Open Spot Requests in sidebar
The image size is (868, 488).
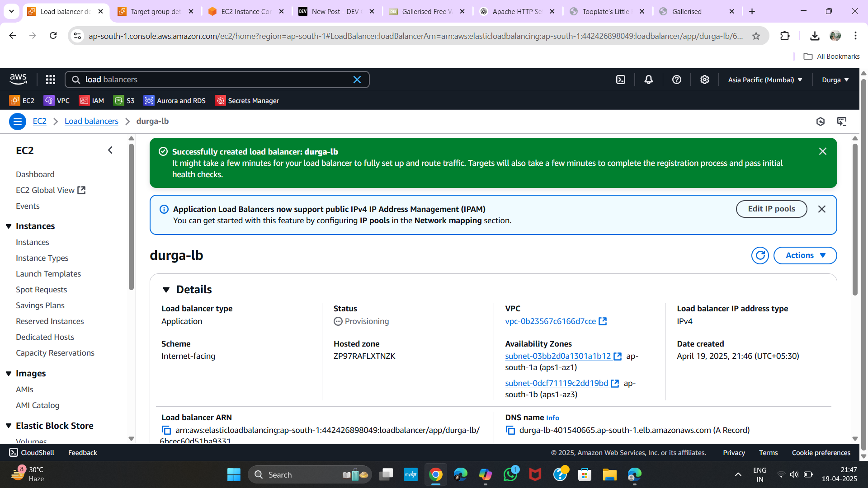(x=41, y=290)
